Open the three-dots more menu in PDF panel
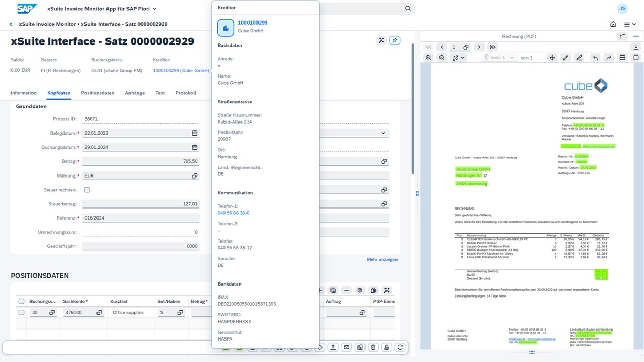The height and width of the screenshot is (362, 644). pyautogui.click(x=636, y=36)
